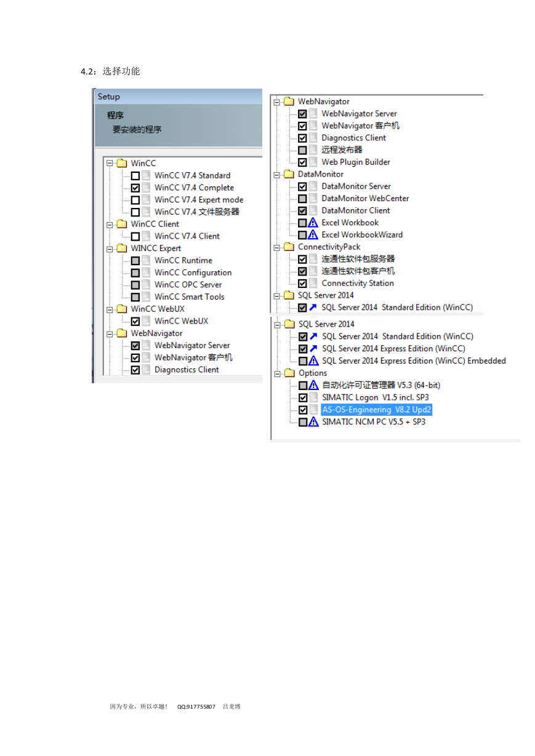Click the 远程发布器 label
This screenshot has width=535, height=756.
pos(342,149)
